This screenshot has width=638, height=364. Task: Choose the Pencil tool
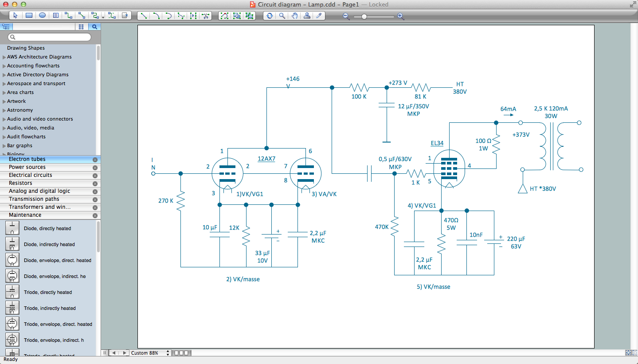tap(319, 16)
